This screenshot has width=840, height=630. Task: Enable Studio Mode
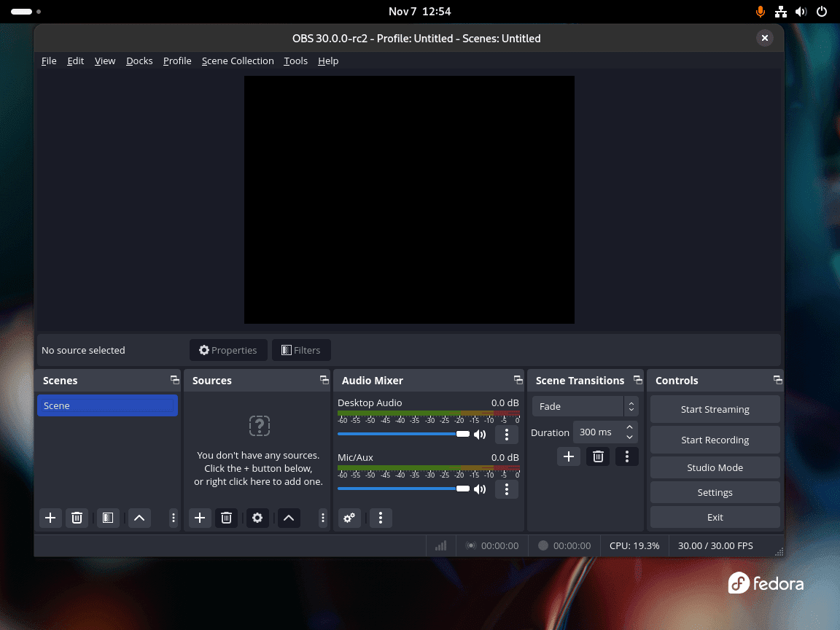[x=715, y=467]
